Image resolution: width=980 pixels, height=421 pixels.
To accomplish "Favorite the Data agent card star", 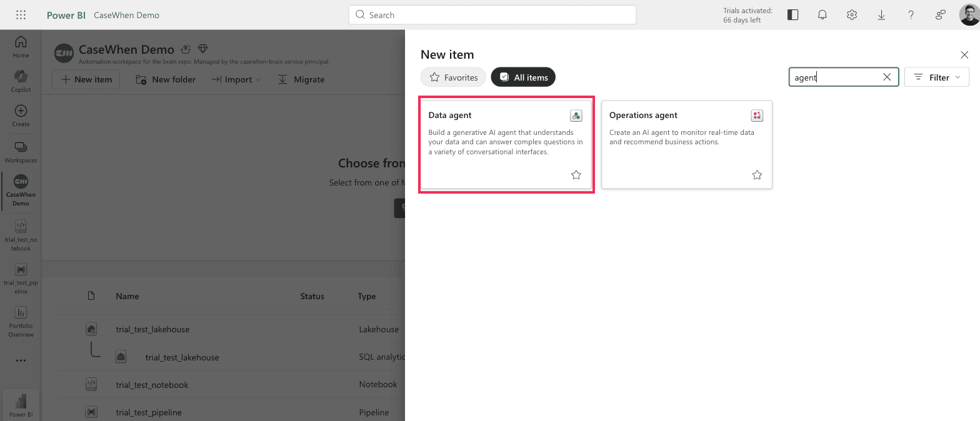I will (x=576, y=175).
